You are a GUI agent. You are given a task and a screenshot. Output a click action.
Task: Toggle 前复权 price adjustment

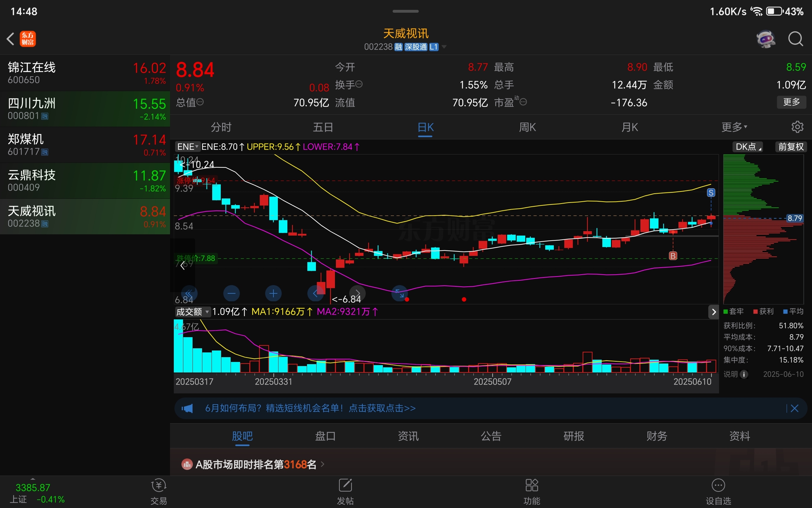[791, 147]
